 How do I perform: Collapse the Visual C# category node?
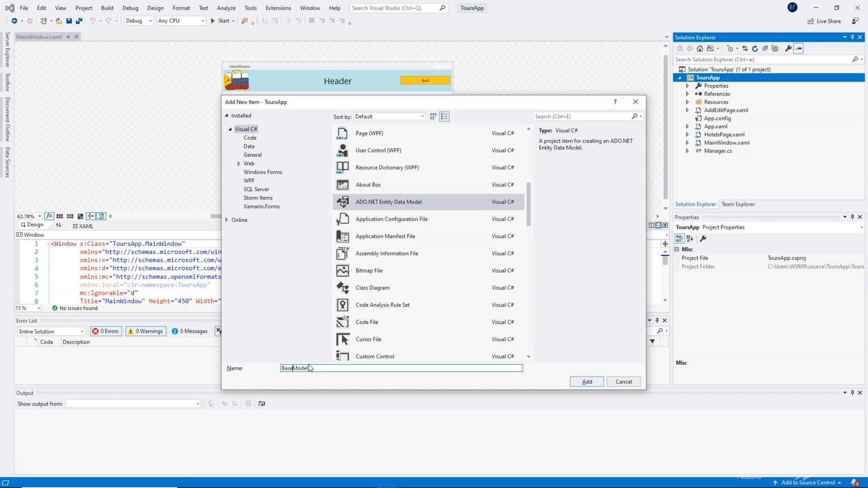pos(230,129)
